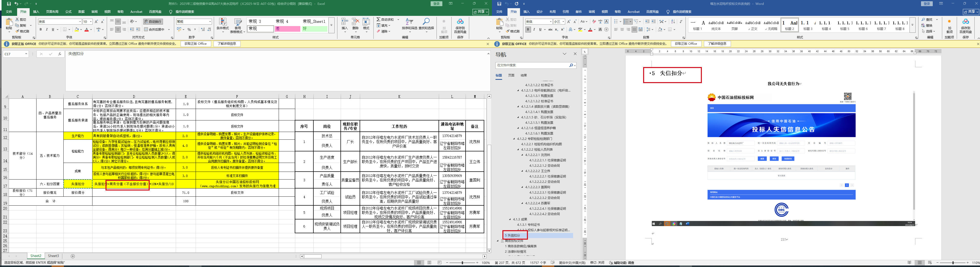Click Word's Strikethrough (abc) icon
Viewport: 980px width, 267px height.
coord(550,29)
